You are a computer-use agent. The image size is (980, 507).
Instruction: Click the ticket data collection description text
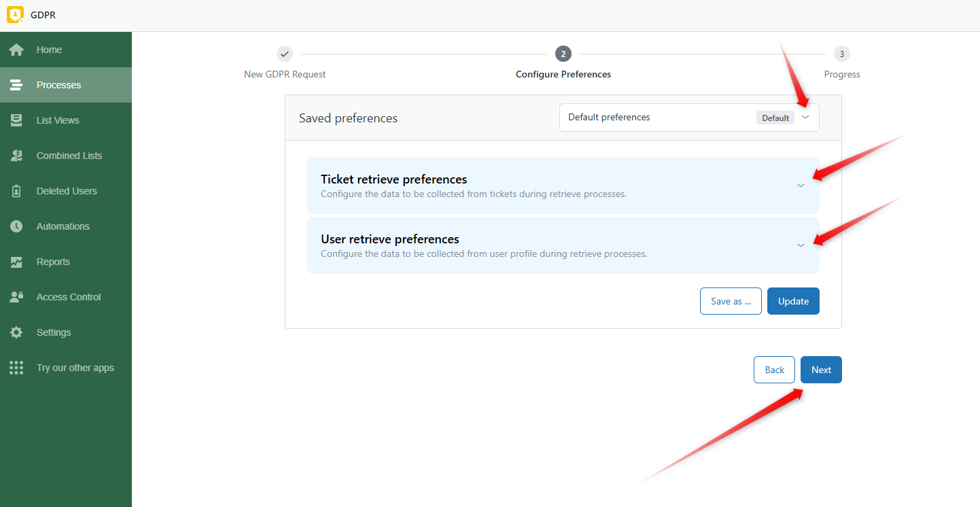474,194
